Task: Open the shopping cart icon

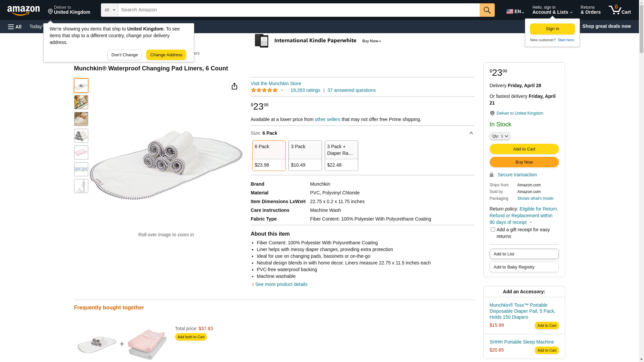Action: (620, 10)
